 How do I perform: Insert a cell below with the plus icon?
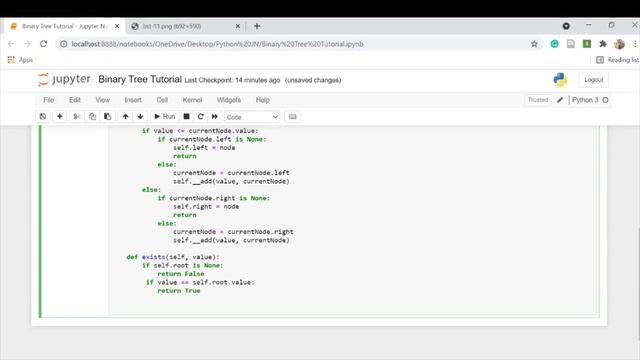pos(60,117)
